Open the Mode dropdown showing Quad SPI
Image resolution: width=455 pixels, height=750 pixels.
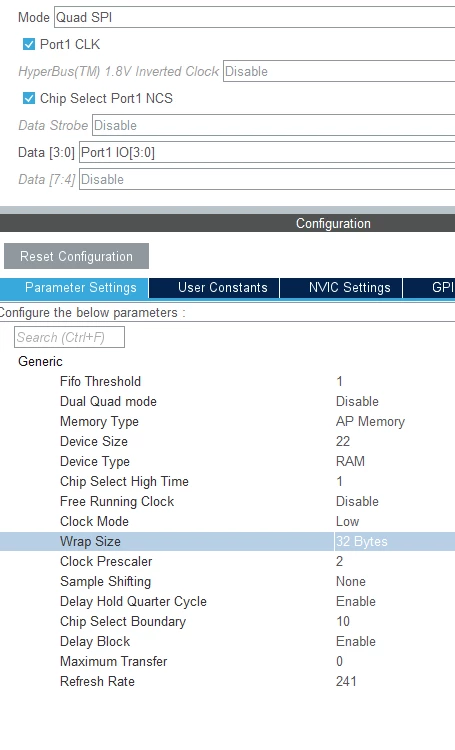[255, 17]
